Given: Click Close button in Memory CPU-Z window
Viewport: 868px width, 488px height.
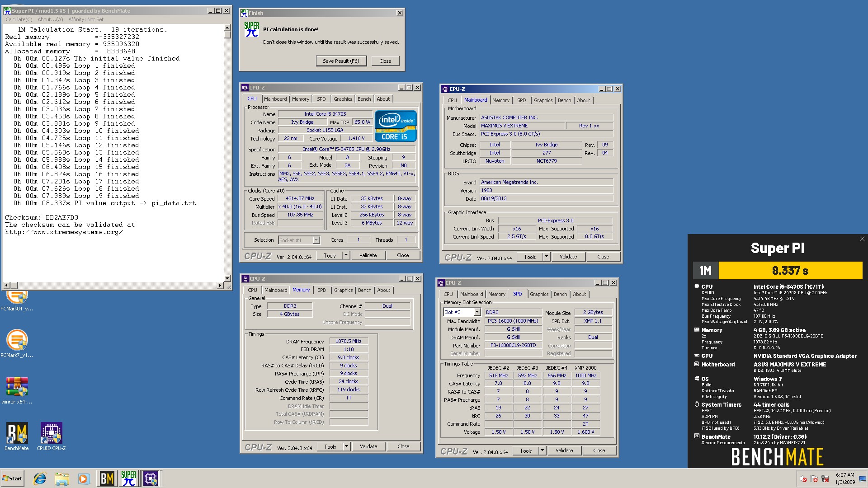Looking at the screenshot, I should [x=403, y=446].
